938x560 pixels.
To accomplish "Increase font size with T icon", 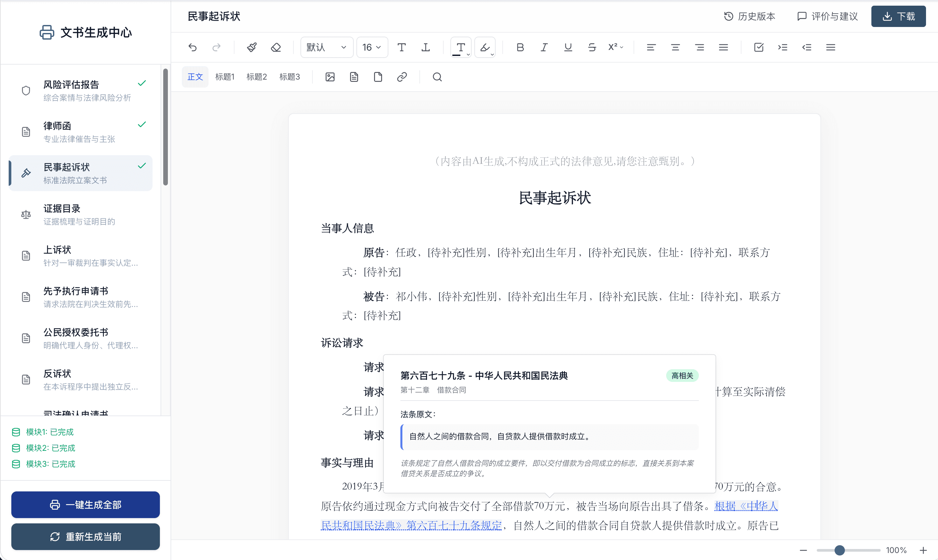I will (x=402, y=47).
